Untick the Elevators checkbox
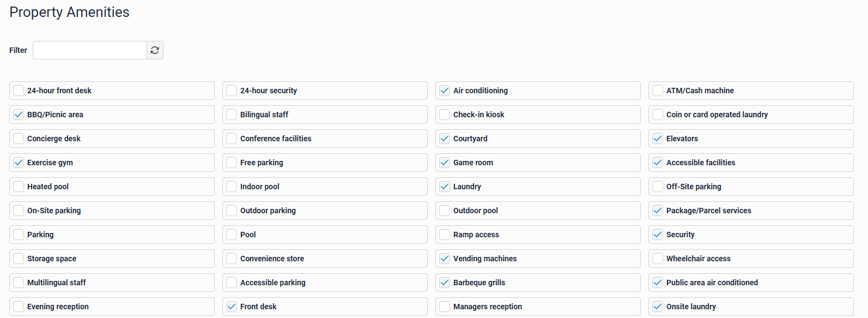This screenshot has width=868, height=318. pos(658,139)
